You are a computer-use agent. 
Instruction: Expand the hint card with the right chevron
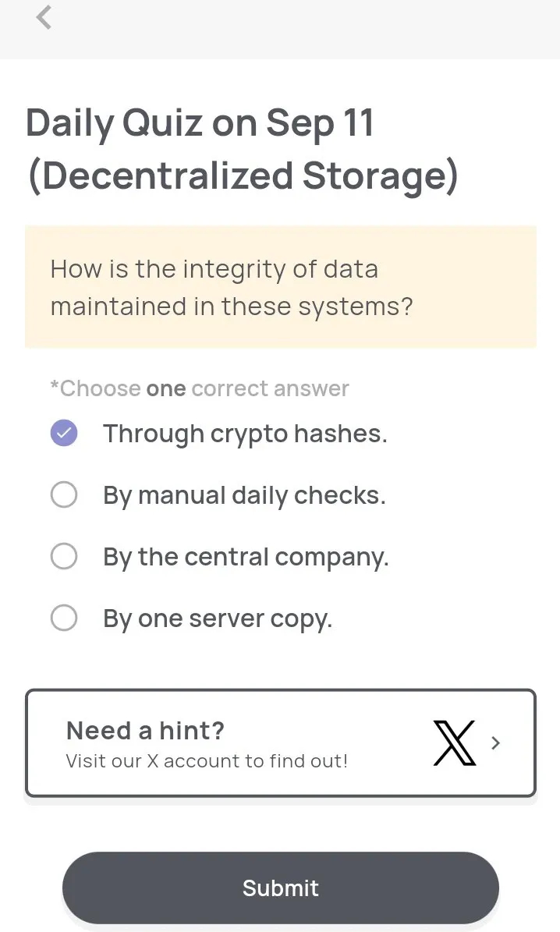pyautogui.click(x=496, y=742)
